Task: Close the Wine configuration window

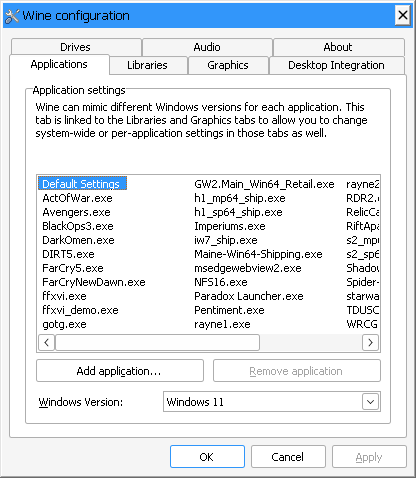Action: [403, 15]
